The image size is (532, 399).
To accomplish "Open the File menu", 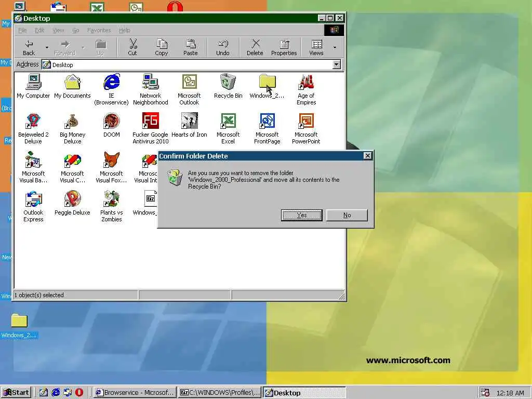I will click(x=22, y=30).
